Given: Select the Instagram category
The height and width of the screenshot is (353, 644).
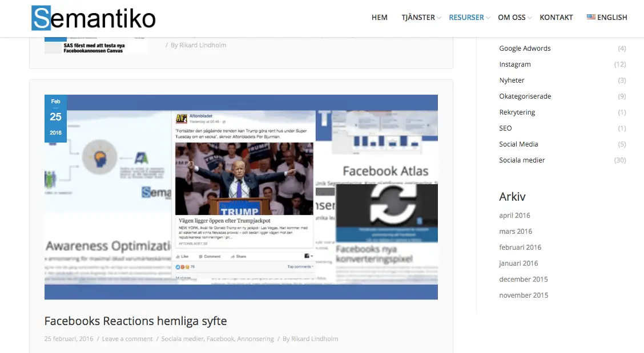Looking at the screenshot, I should tap(515, 64).
